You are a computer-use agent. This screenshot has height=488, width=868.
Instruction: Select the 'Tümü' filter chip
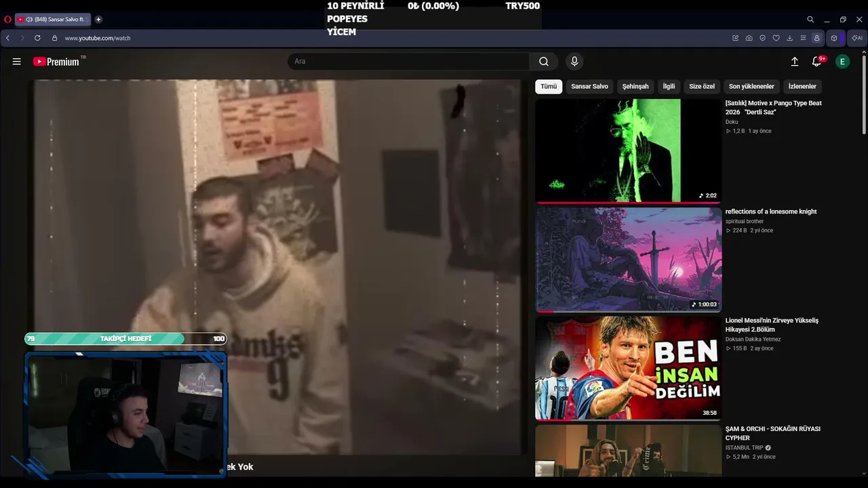tap(549, 87)
